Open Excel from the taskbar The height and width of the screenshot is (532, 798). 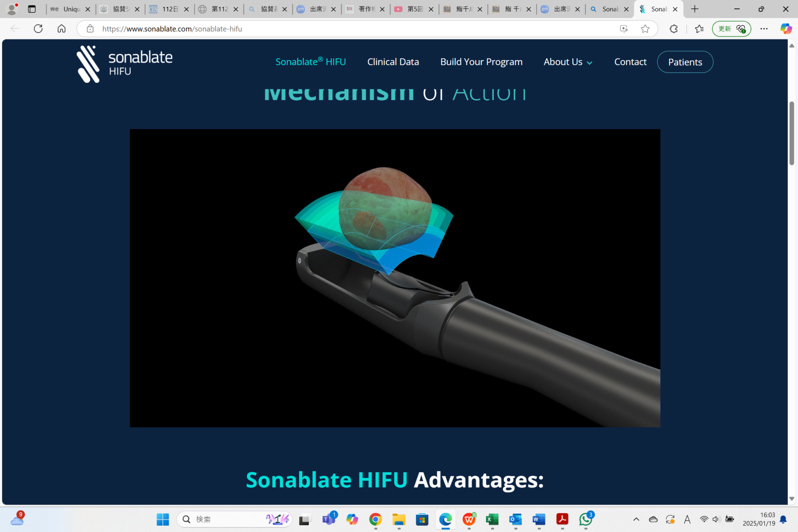tap(493, 519)
